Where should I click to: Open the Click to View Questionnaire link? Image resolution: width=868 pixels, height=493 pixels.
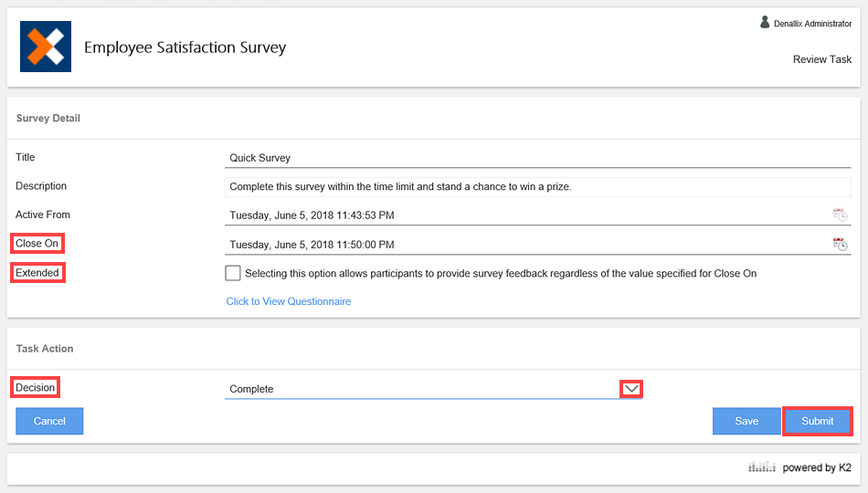(x=289, y=301)
